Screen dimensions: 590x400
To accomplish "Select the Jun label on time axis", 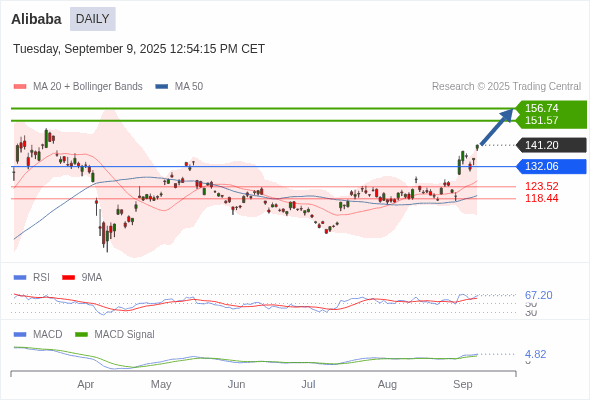I will click(236, 385).
